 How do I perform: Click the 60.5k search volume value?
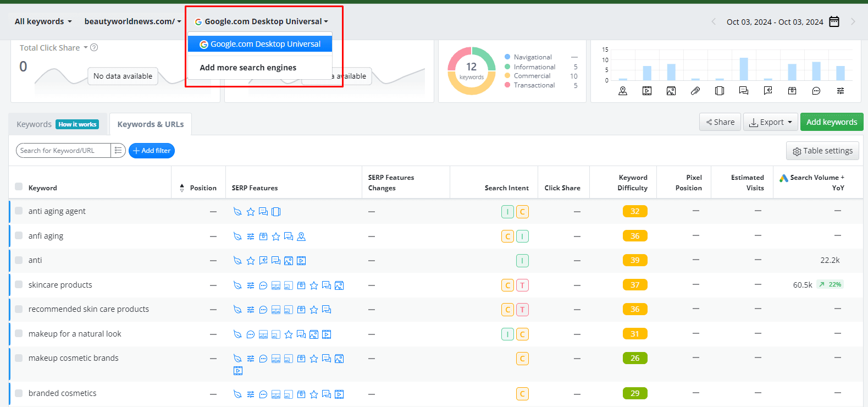[x=803, y=285]
